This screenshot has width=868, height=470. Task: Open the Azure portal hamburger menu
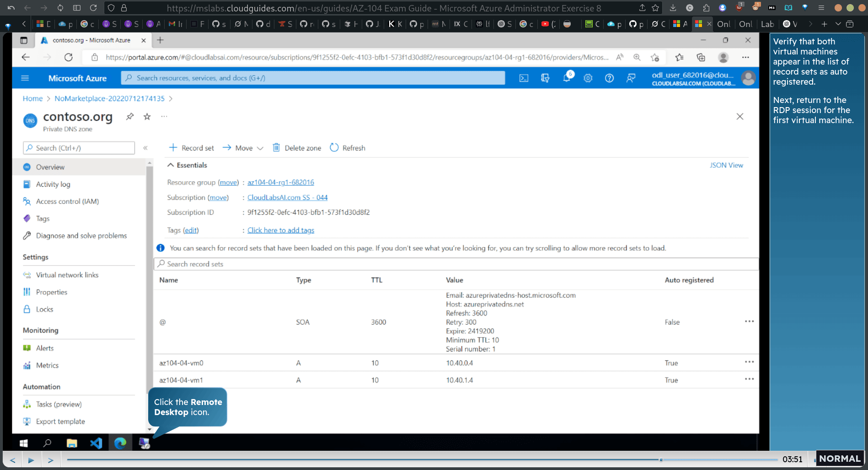pos(25,78)
